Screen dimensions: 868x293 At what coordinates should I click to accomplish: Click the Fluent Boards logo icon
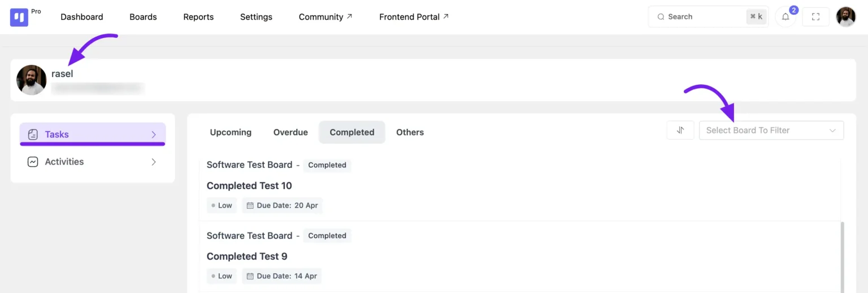click(19, 17)
